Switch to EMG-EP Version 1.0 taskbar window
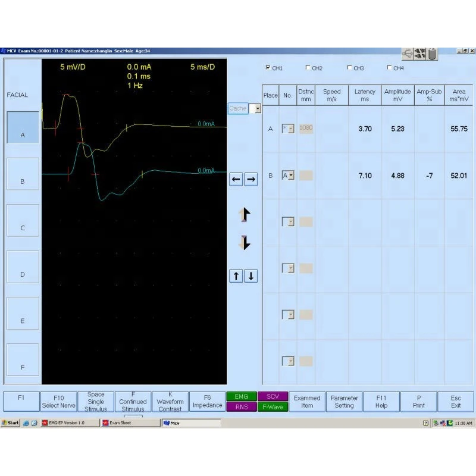 (x=70, y=423)
